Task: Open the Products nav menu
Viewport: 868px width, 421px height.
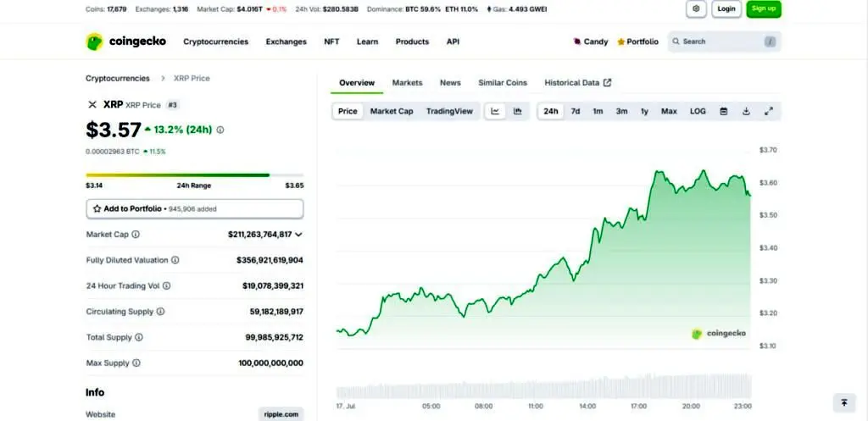Action: [413, 42]
